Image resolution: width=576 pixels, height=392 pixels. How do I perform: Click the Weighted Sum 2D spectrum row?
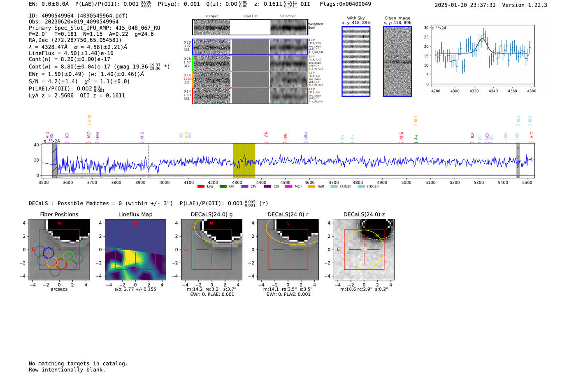pyautogui.click(x=250, y=27)
